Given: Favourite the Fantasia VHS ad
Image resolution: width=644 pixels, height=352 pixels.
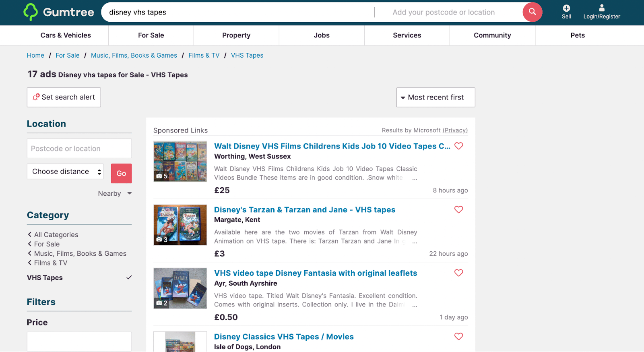Looking at the screenshot, I should click(458, 273).
